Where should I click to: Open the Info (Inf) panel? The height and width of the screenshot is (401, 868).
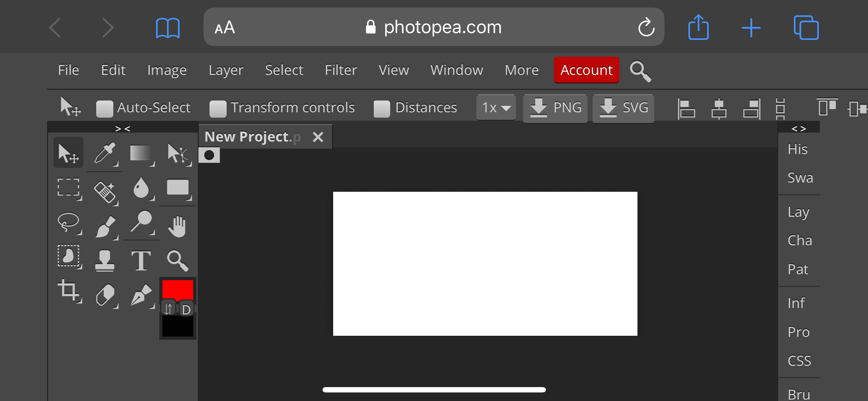click(x=796, y=303)
